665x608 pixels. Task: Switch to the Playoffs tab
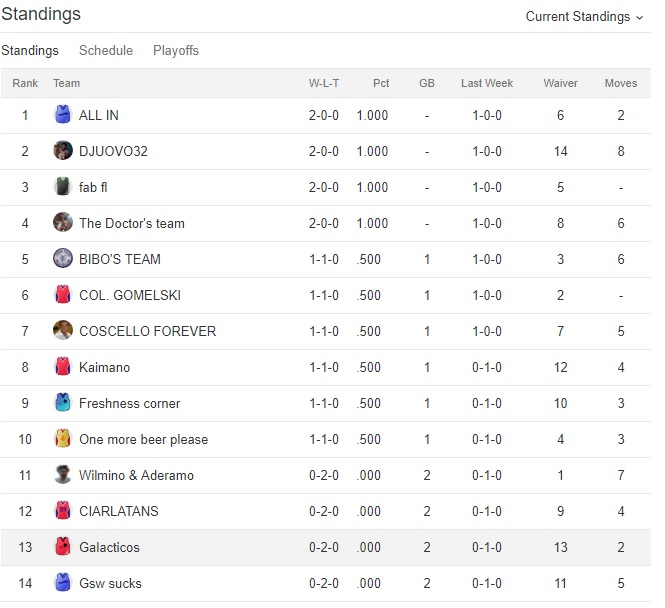(x=176, y=50)
